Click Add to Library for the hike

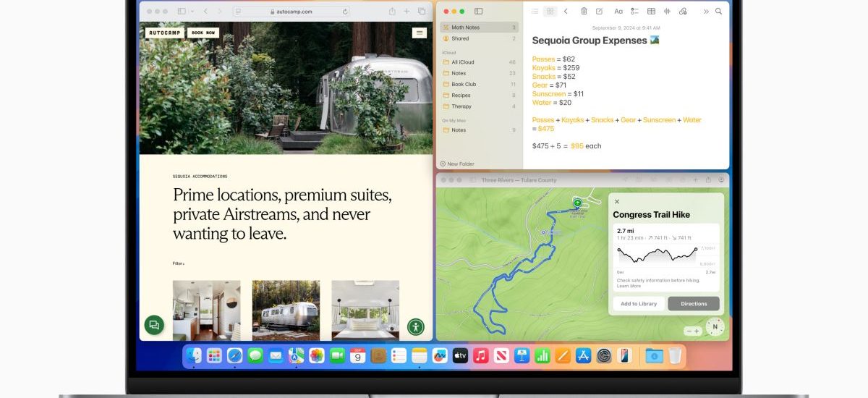point(639,304)
